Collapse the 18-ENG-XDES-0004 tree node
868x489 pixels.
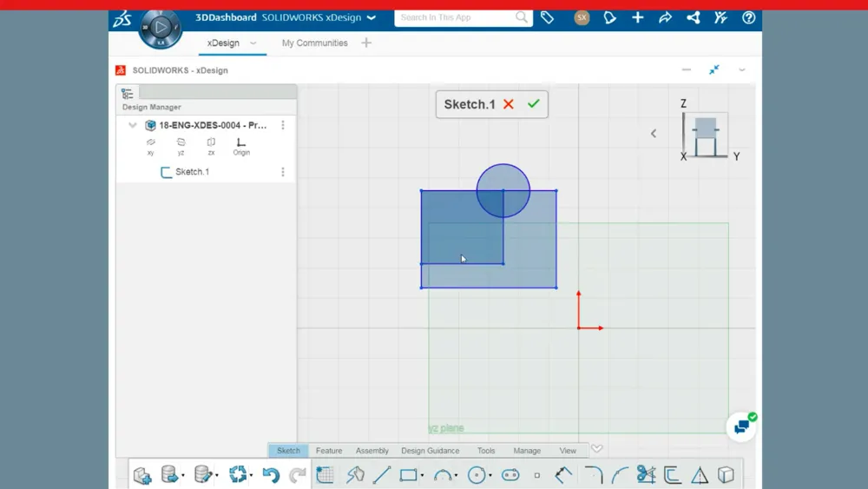coord(132,125)
